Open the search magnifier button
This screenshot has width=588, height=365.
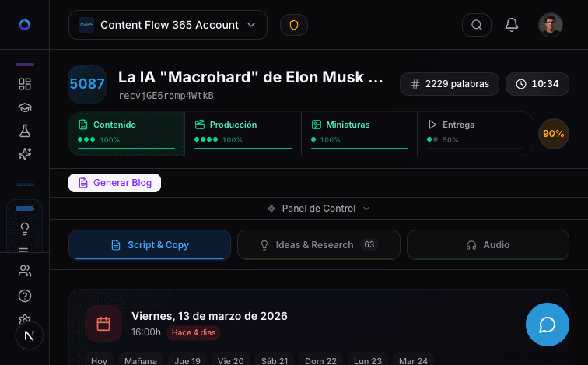pos(477,25)
